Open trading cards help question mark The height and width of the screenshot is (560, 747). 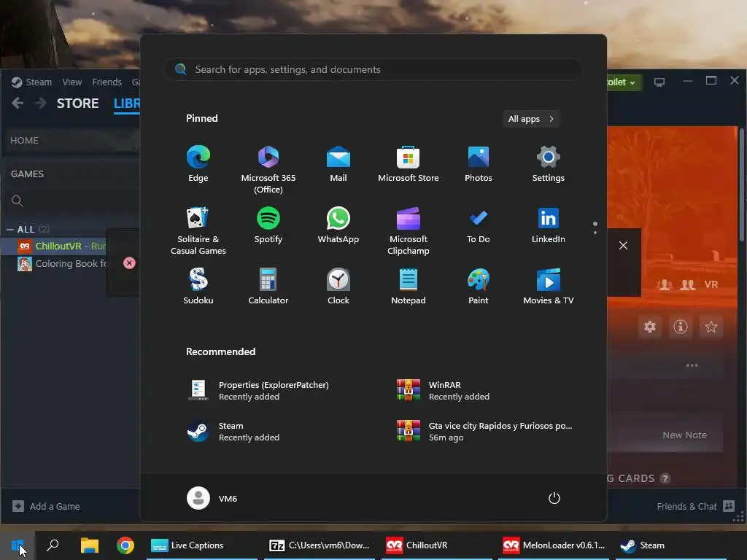pos(665,478)
